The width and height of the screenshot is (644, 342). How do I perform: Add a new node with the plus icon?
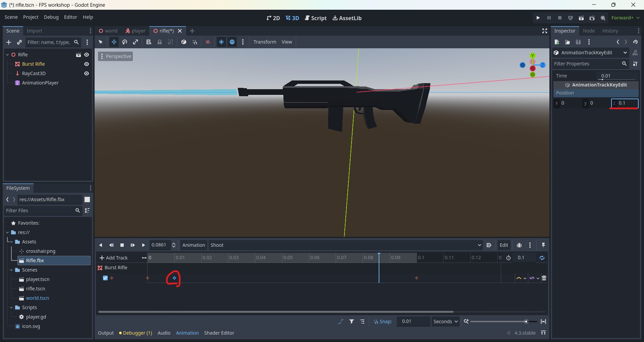pyautogui.click(x=9, y=42)
